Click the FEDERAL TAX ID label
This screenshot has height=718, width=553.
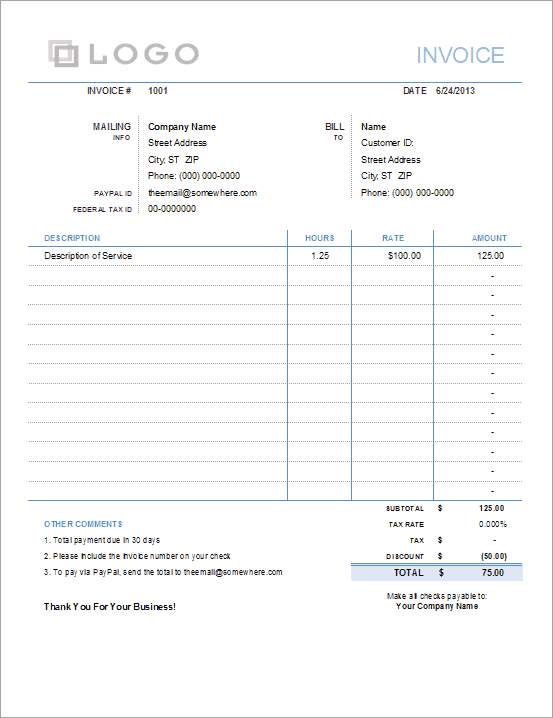click(103, 210)
